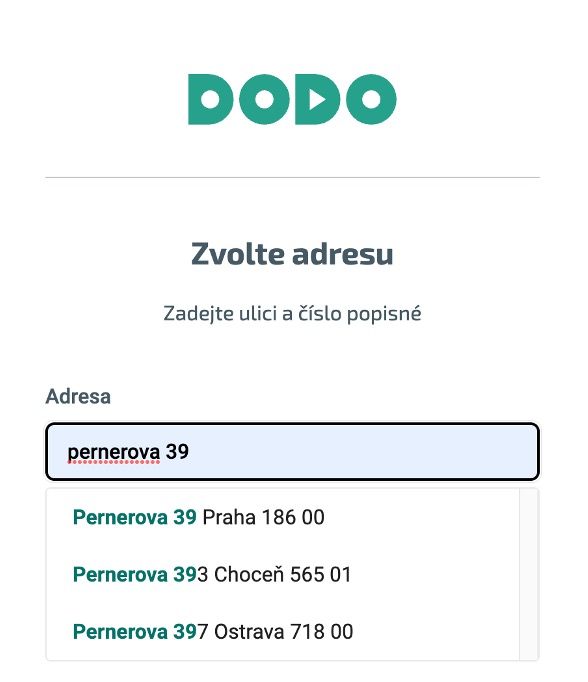This screenshot has width=588, height=682.
Task: Place cursor after 39 in address field
Action: [190, 451]
